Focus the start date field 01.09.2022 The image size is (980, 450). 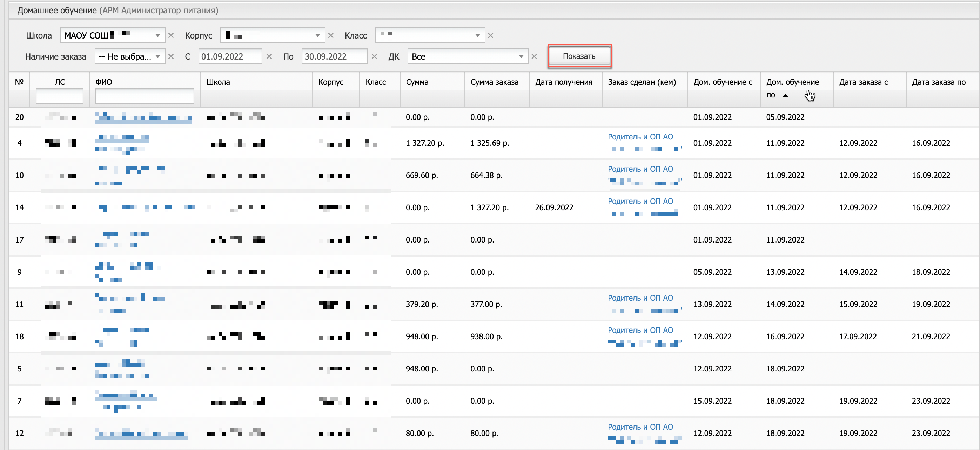(x=230, y=57)
